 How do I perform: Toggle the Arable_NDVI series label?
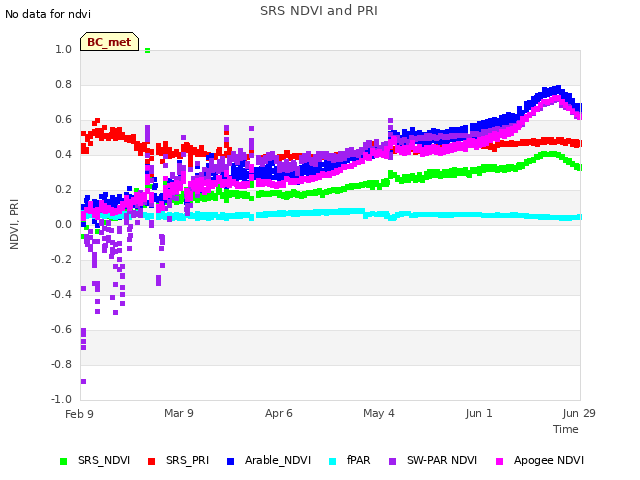point(278,460)
